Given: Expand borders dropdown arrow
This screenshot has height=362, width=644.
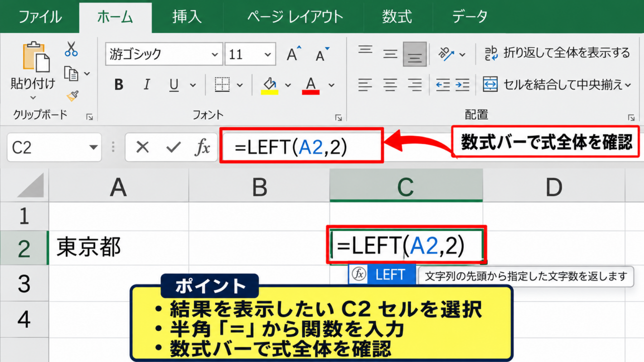Looking at the screenshot, I should 239,85.
